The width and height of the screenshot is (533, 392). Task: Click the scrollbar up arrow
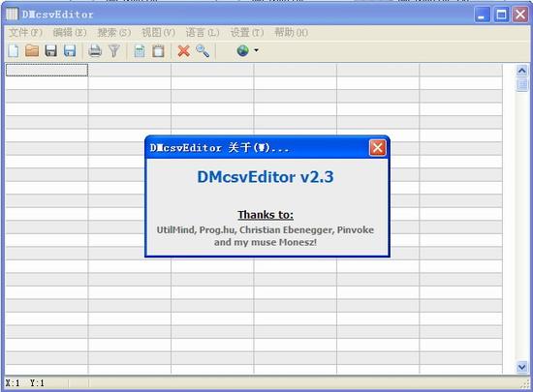pyautogui.click(x=521, y=71)
